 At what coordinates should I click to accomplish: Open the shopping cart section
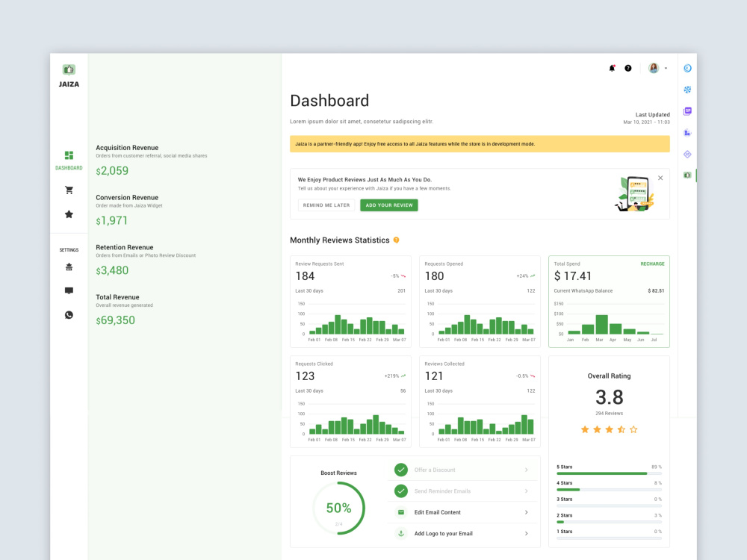pyautogui.click(x=69, y=190)
